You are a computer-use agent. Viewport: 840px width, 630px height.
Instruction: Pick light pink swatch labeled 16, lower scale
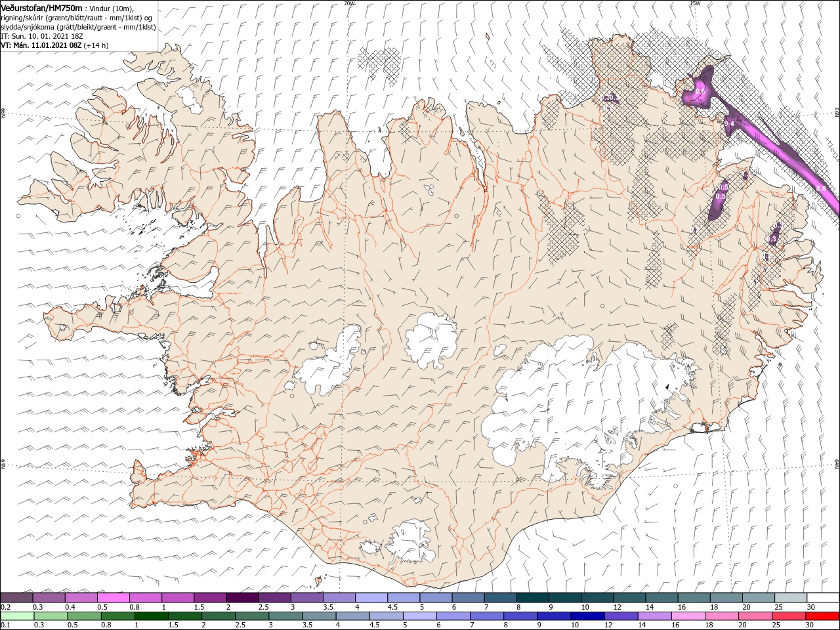[687, 616]
